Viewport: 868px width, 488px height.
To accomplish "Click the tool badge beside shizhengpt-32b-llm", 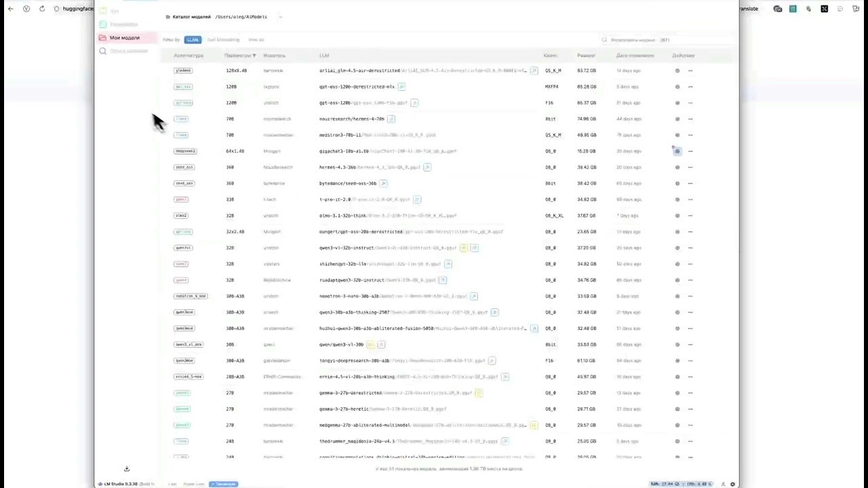I will [x=448, y=264].
